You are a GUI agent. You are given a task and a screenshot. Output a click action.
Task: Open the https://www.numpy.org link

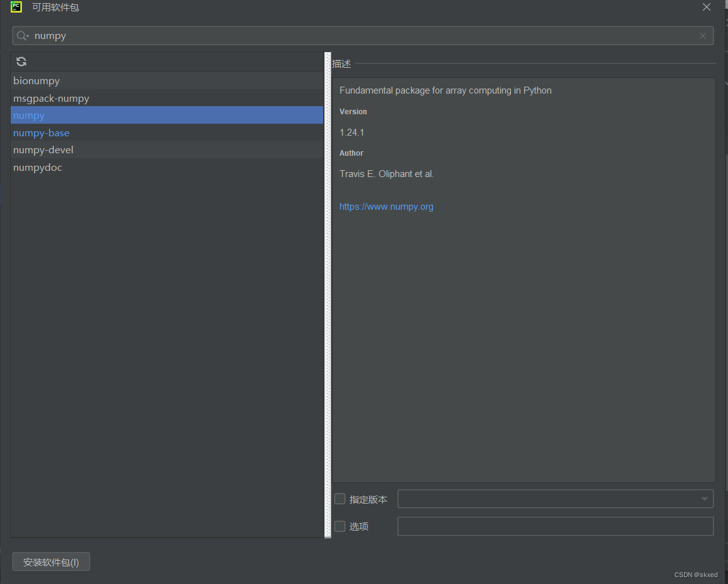coord(387,207)
